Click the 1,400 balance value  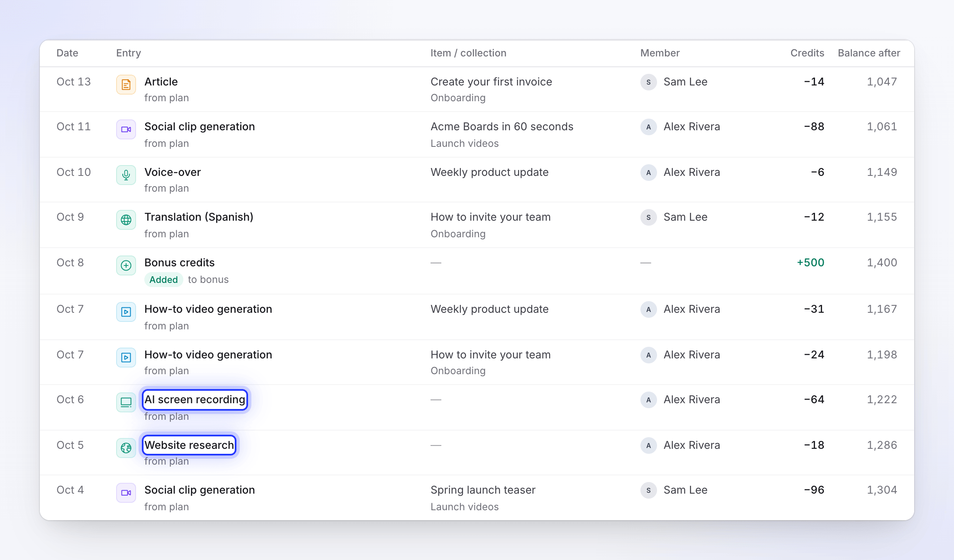(x=882, y=263)
